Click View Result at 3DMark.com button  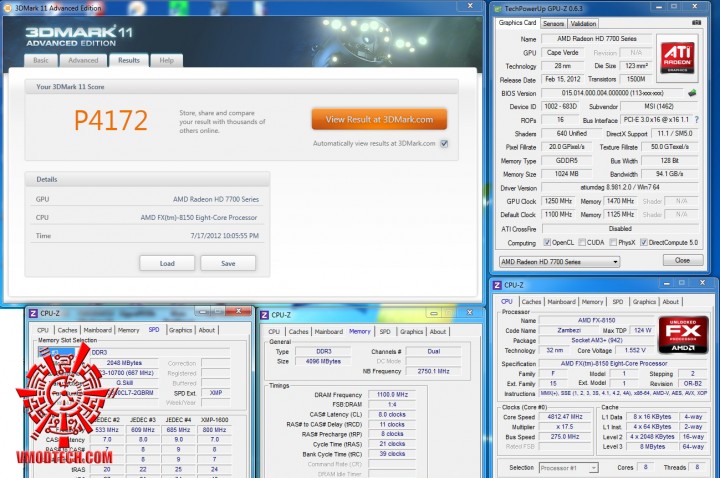click(x=379, y=119)
